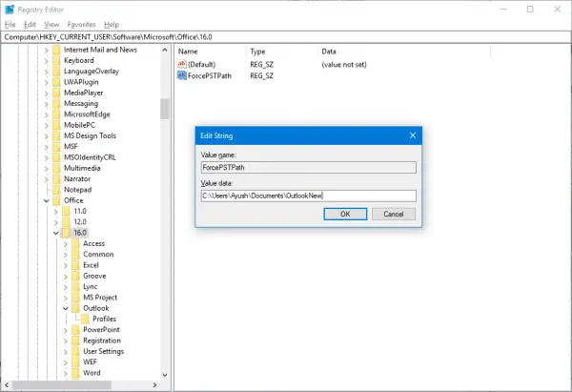Image resolution: width=572 pixels, height=392 pixels.
Task: Click the ForcePSTPath string value icon
Action: pos(182,75)
